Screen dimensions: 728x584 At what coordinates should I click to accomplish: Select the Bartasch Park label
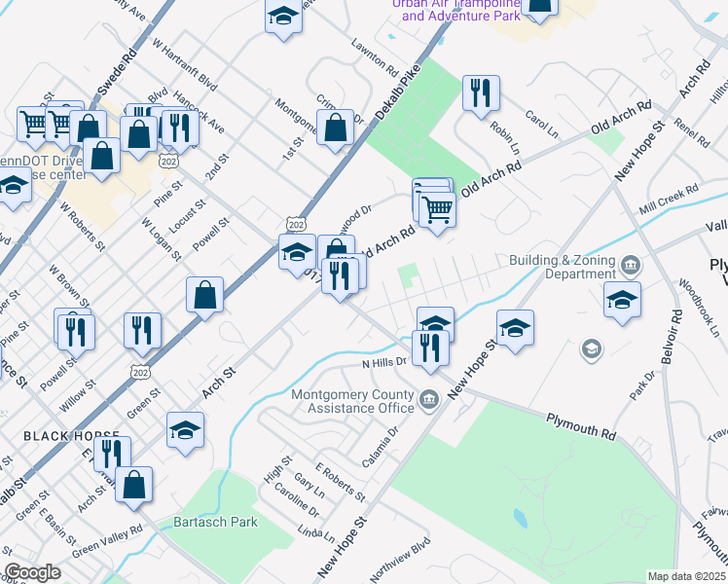[215, 522]
